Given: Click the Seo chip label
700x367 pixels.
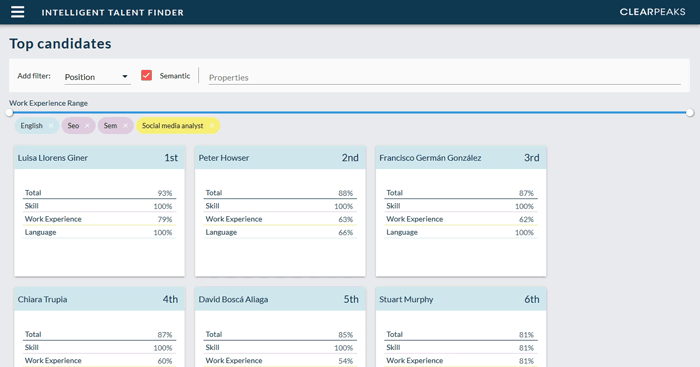Looking at the screenshot, I should pyautogui.click(x=73, y=126).
